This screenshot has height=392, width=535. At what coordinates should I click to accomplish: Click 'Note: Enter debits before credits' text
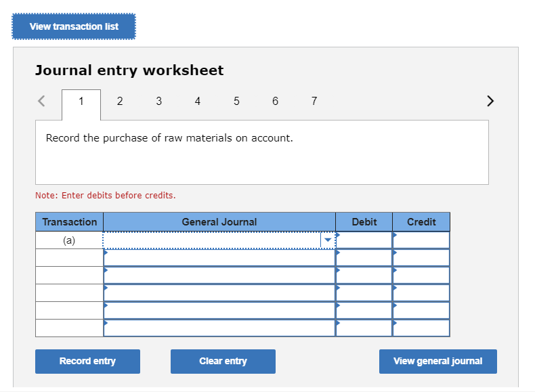pos(106,196)
